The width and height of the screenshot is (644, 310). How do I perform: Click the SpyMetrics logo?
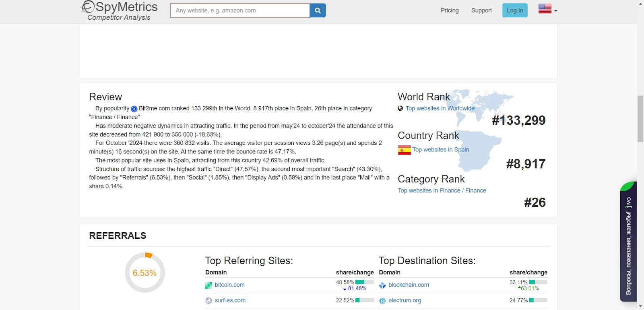point(120,11)
